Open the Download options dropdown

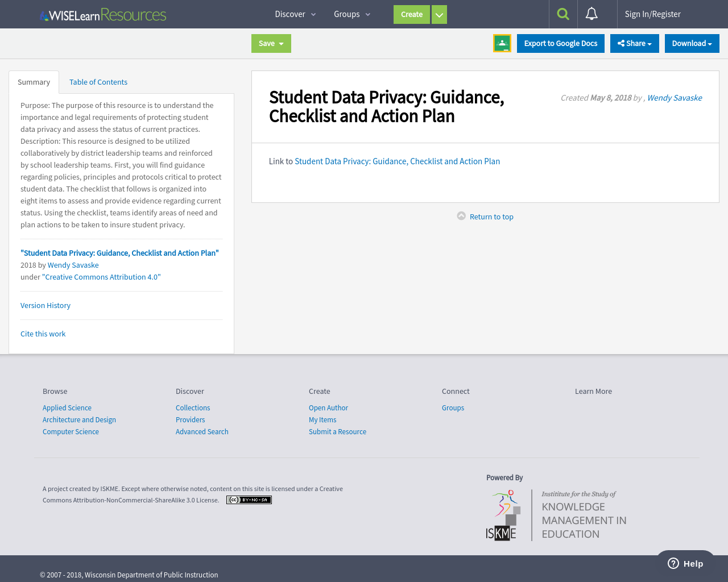coord(692,43)
